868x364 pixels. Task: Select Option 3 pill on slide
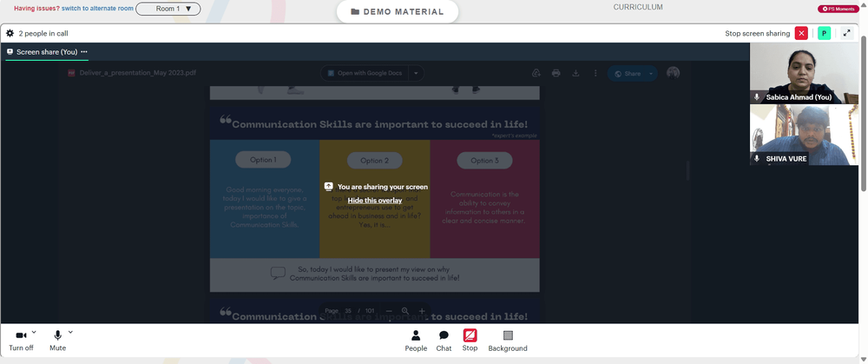(485, 161)
